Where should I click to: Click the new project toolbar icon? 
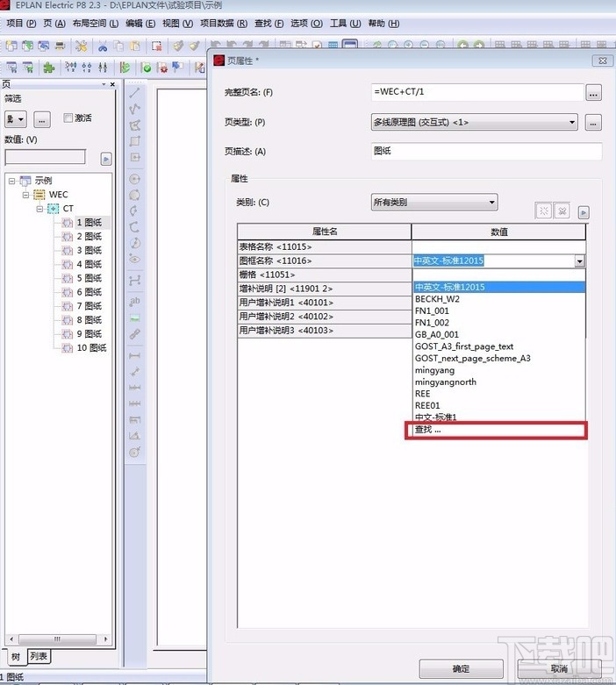pos(11,46)
